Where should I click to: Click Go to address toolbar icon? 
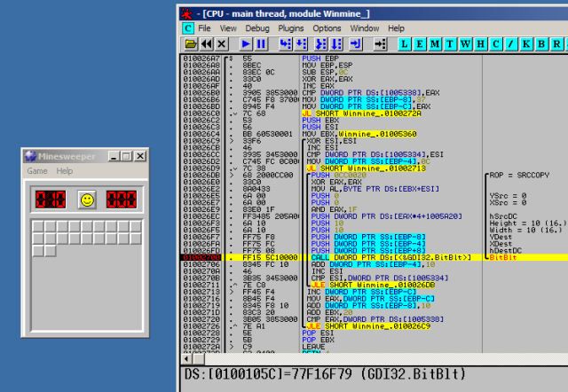pos(380,44)
